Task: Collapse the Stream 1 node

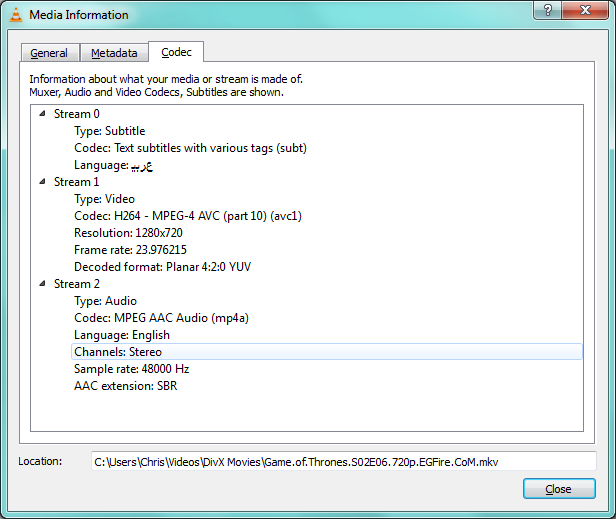Action: pos(42,182)
